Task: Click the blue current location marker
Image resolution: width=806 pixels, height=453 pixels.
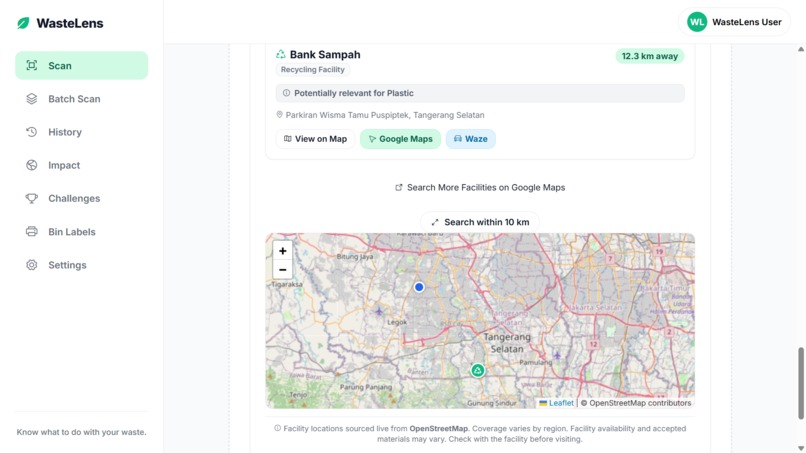Action: (x=419, y=287)
